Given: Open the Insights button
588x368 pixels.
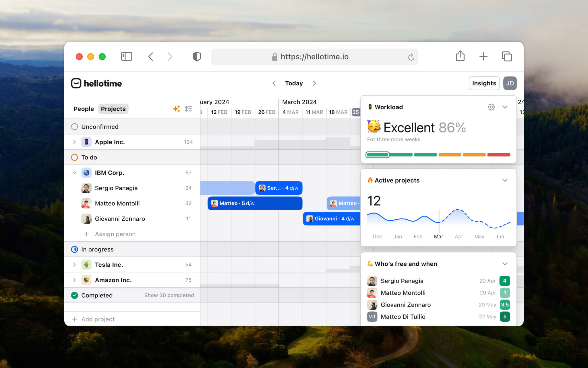Looking at the screenshot, I should 484,83.
